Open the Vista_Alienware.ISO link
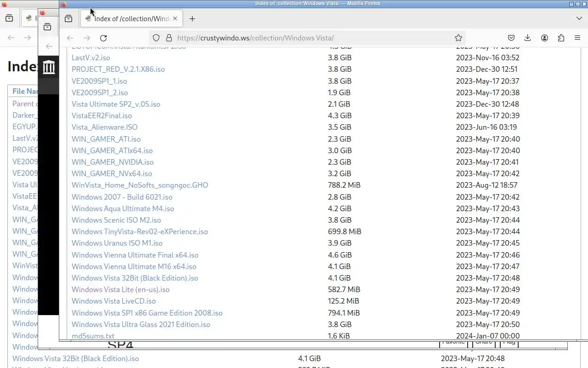 [x=104, y=127]
